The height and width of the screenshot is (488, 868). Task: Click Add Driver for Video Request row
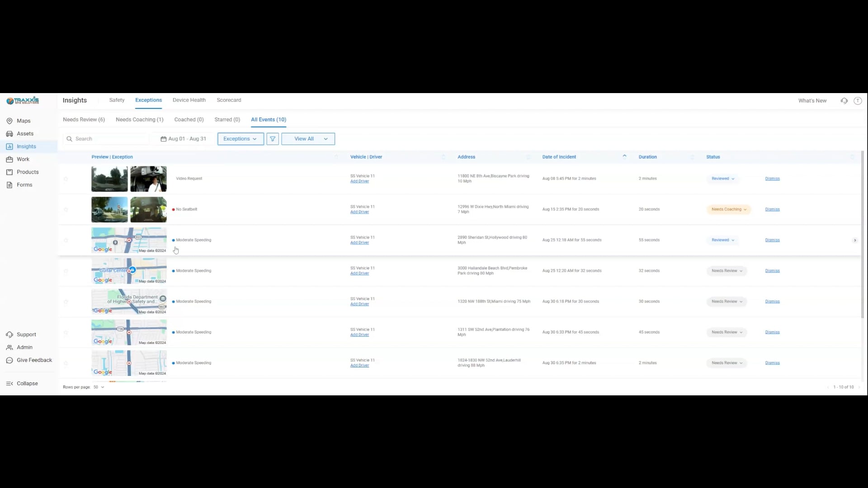(359, 181)
